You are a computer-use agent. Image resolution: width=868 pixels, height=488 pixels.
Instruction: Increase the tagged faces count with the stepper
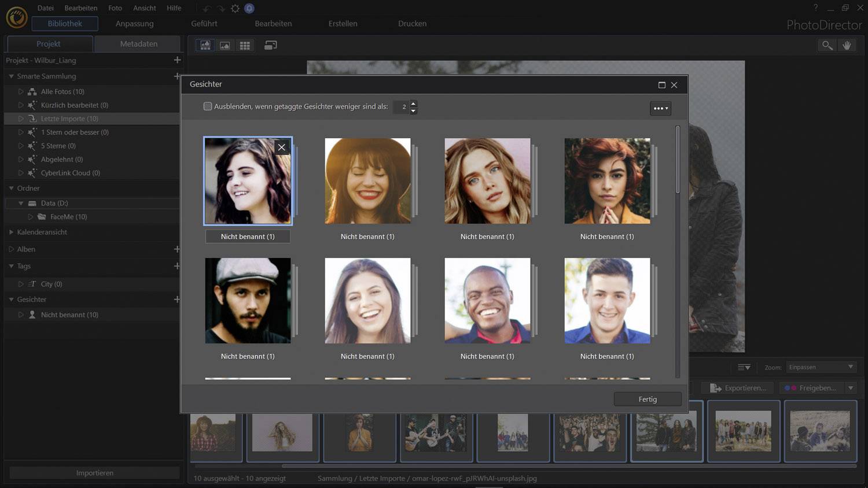[x=413, y=104]
